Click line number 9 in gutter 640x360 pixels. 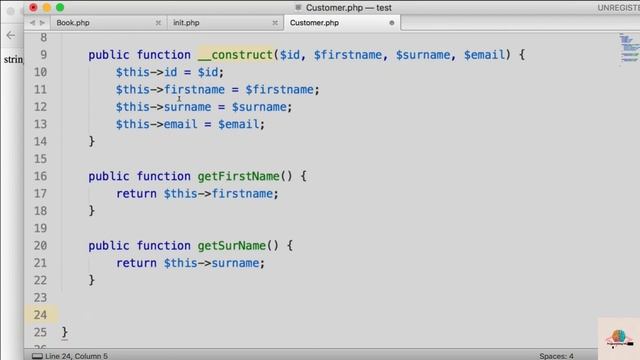[x=43, y=55]
